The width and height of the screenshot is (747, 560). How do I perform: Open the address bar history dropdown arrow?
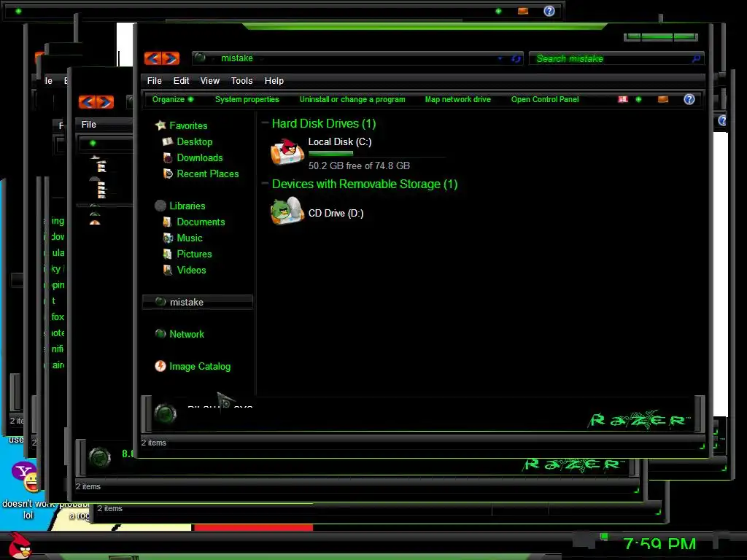point(500,58)
